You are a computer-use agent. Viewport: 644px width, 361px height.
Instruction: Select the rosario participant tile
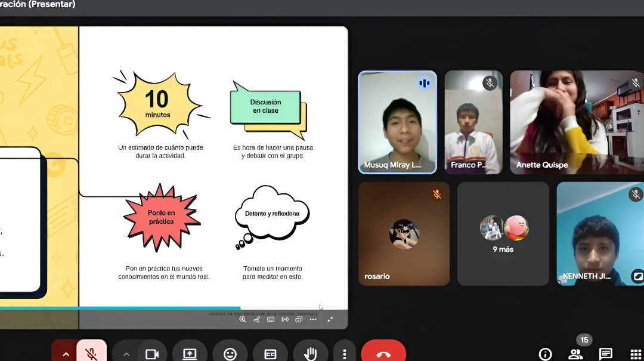coord(404,233)
